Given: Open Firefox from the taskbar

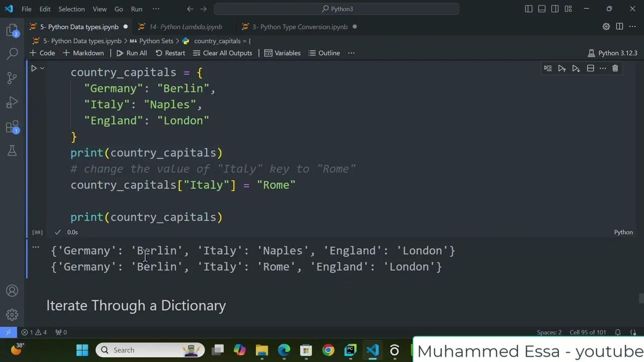Looking at the screenshot, I should coord(328,350).
